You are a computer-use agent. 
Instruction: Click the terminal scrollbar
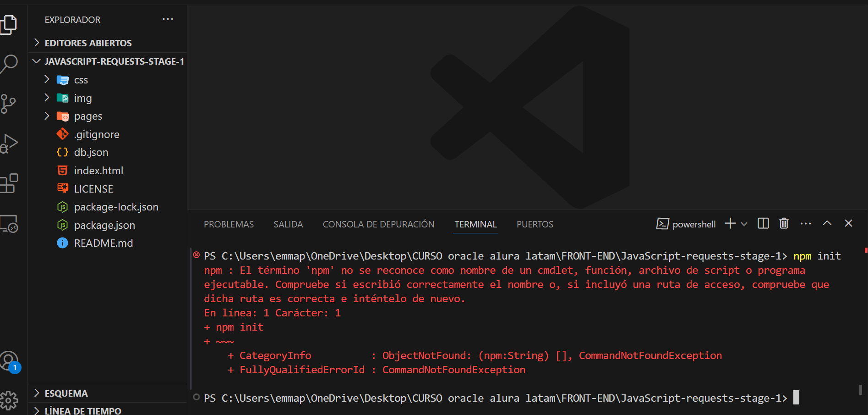(x=861, y=389)
